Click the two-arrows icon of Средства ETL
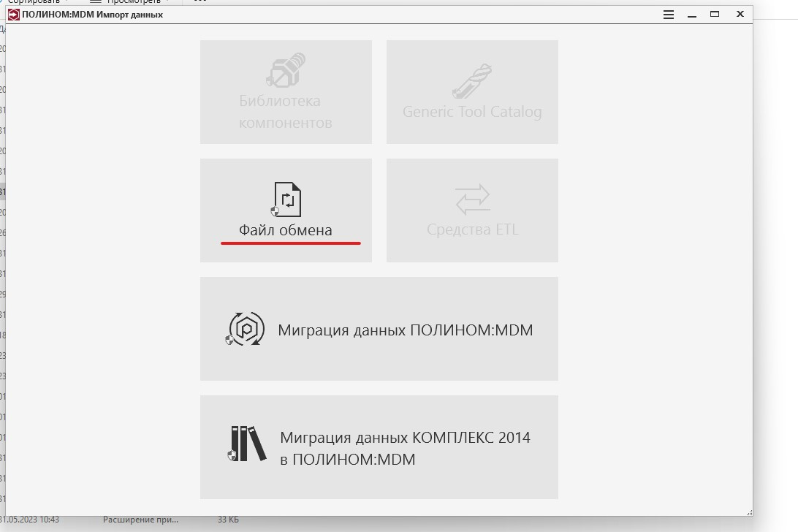The width and height of the screenshot is (798, 532). pos(472,199)
